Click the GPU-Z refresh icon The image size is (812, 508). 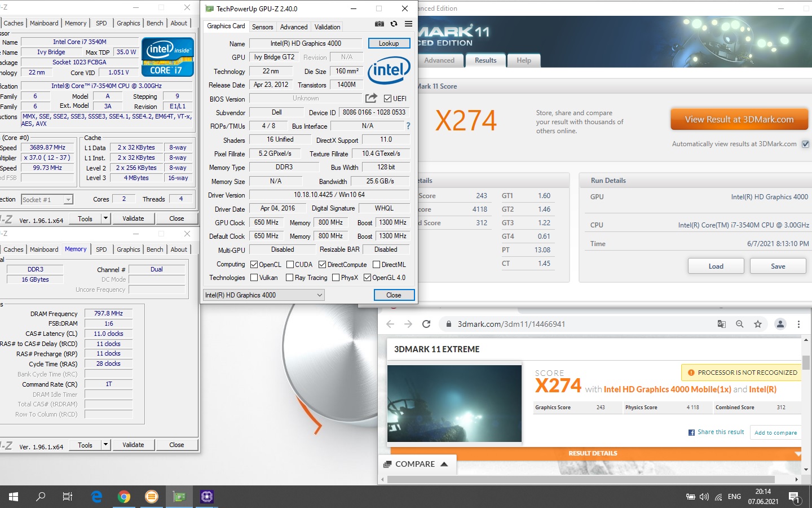394,24
